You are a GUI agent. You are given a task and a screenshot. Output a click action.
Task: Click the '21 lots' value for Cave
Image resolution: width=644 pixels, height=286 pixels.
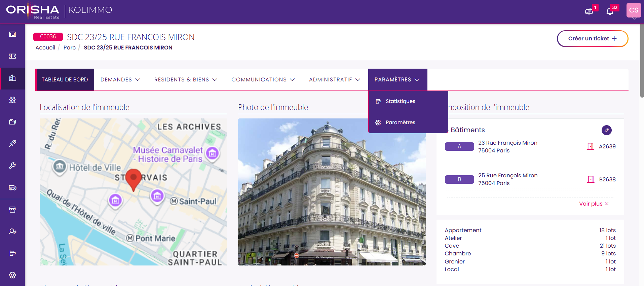coord(608,246)
